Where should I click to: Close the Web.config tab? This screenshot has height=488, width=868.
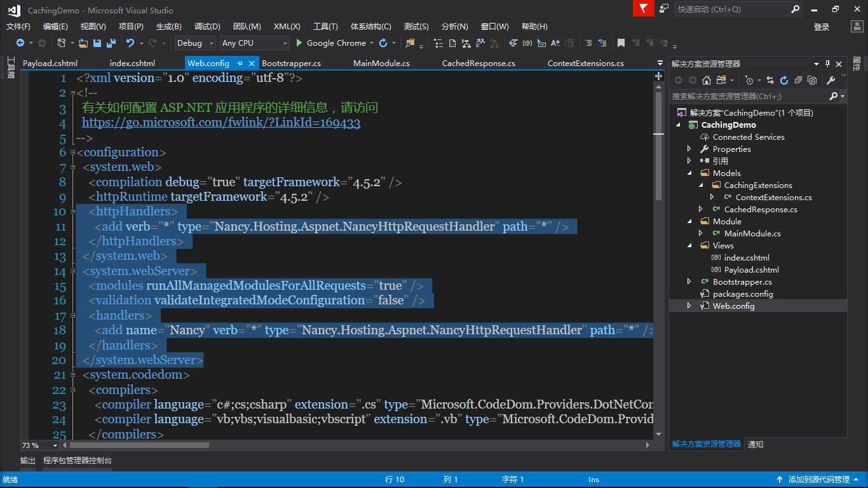[252, 64]
